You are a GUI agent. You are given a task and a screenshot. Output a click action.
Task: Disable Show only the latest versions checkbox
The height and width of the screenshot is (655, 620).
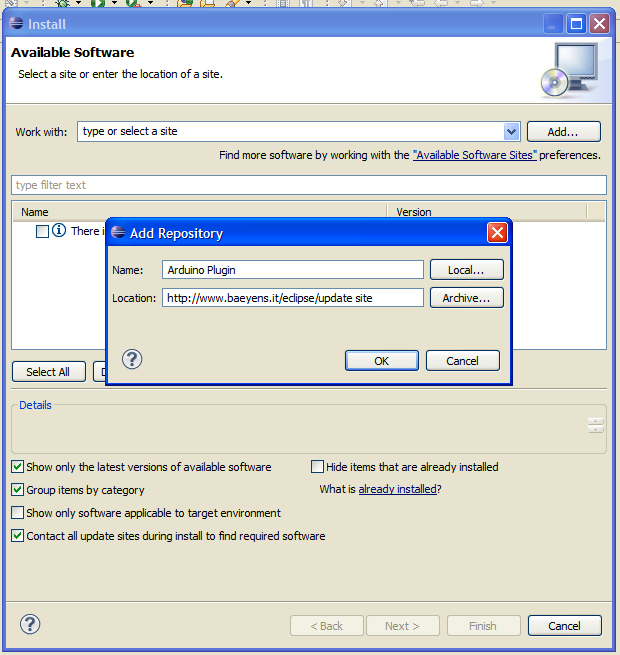click(x=18, y=467)
